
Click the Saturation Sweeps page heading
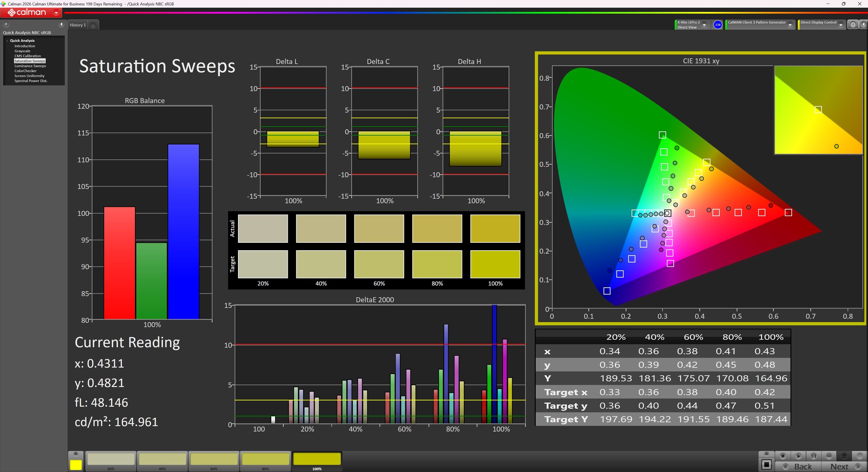pyautogui.click(x=157, y=66)
